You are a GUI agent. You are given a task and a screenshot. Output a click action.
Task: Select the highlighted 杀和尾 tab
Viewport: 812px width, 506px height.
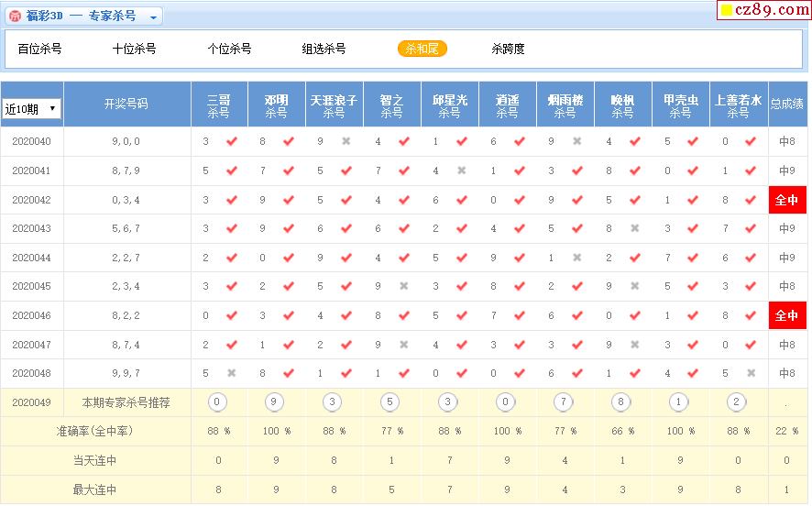[x=422, y=49]
